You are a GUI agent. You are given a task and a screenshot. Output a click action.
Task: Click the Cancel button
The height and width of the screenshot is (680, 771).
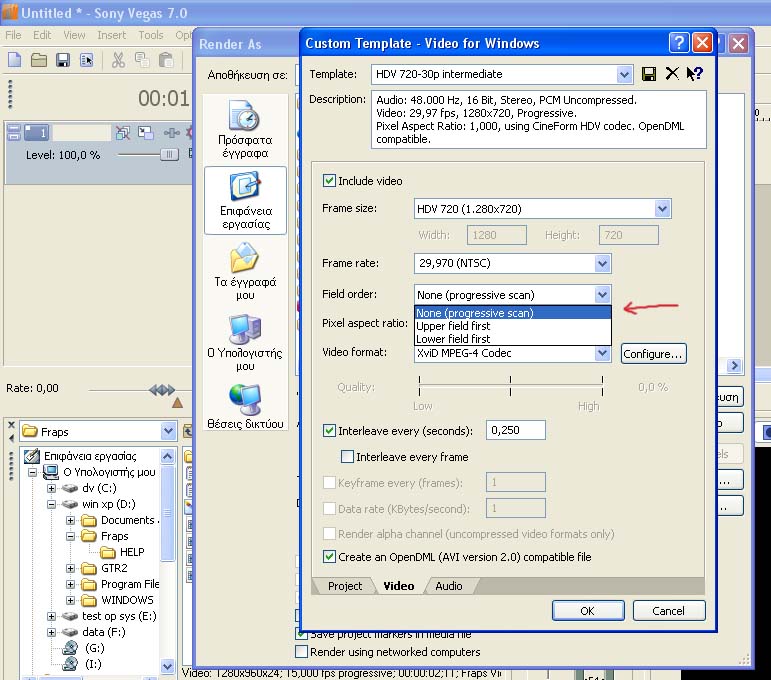(x=669, y=611)
